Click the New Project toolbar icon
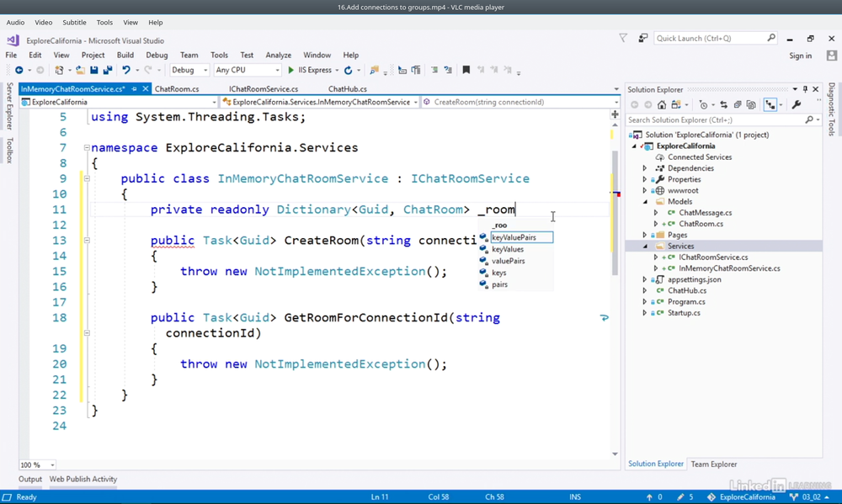This screenshot has height=504, width=842. [x=59, y=70]
